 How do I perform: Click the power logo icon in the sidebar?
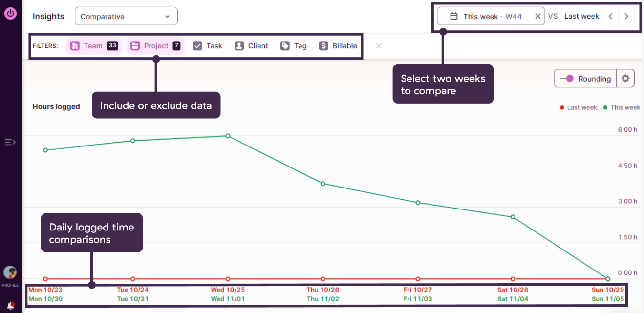tap(10, 13)
